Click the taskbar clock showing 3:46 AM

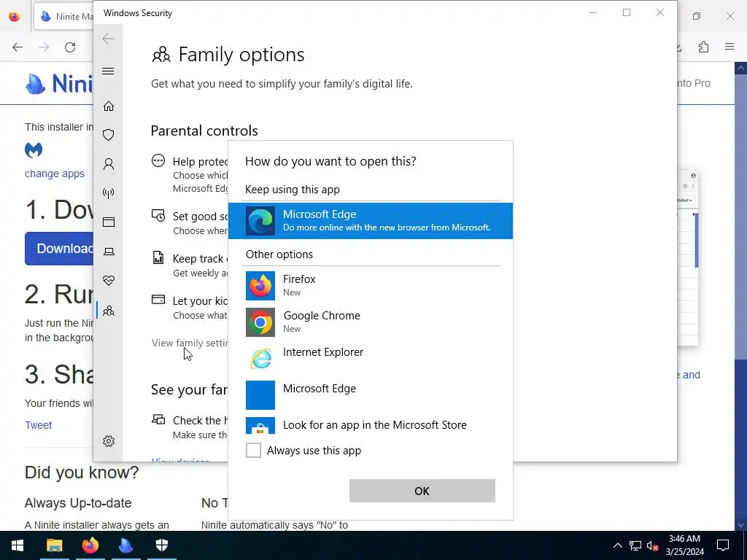pos(684,545)
